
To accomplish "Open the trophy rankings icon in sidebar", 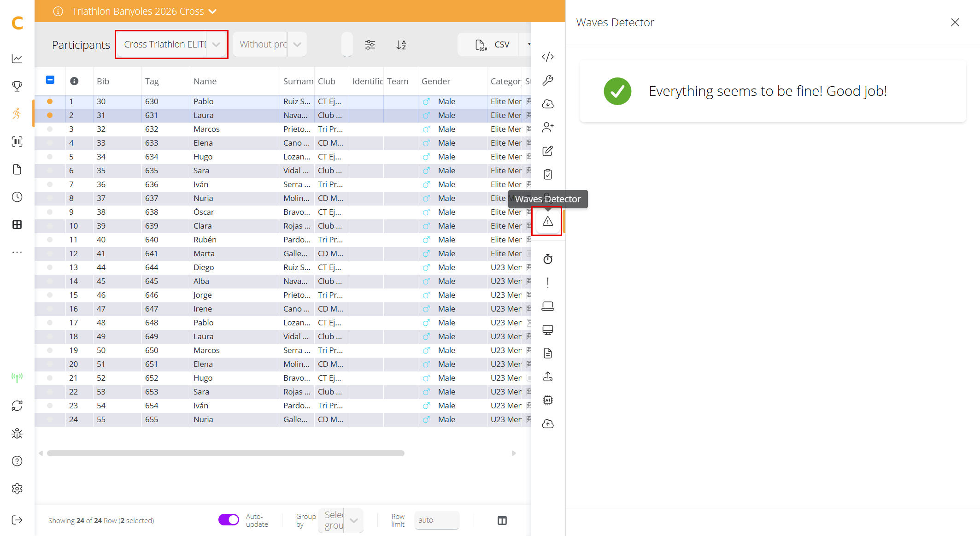I will coord(17,86).
